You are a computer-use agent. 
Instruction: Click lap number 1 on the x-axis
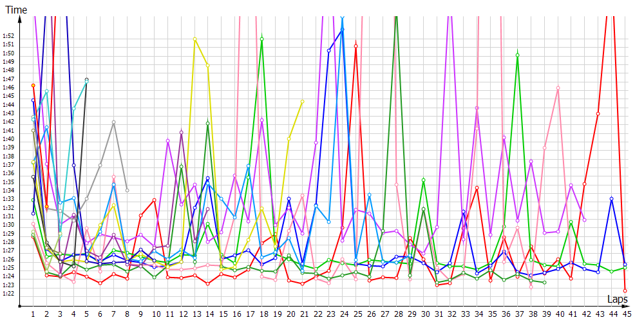[33, 314]
